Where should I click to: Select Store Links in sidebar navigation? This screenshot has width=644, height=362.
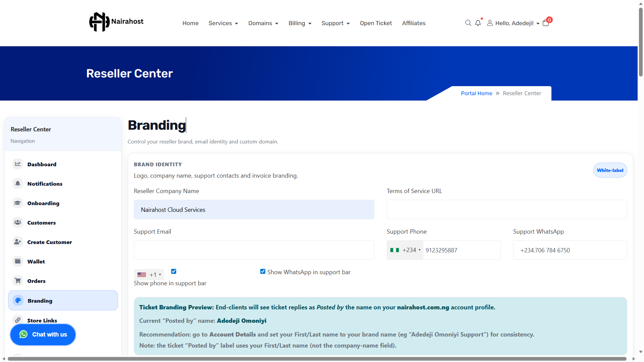point(63,320)
